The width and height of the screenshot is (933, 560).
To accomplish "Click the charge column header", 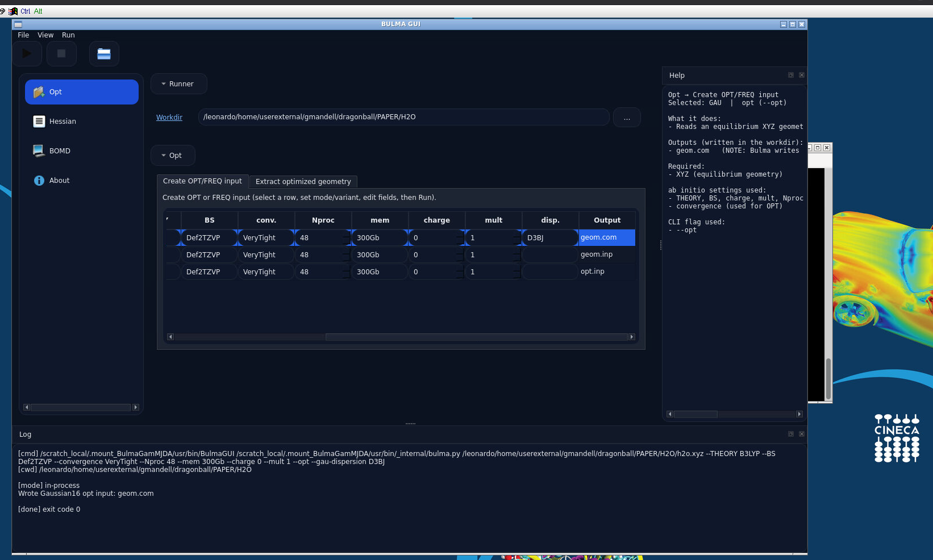I will (x=437, y=220).
